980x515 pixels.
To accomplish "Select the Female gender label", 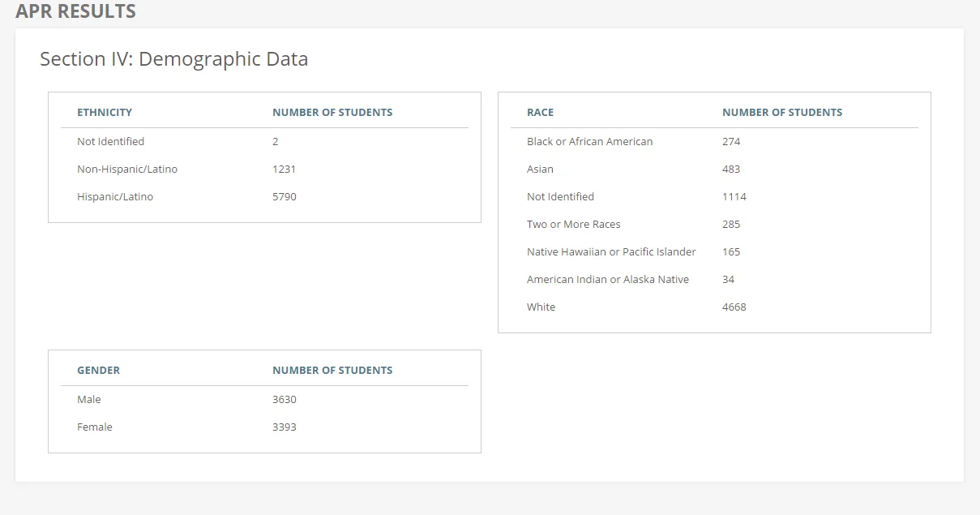I will point(95,427).
